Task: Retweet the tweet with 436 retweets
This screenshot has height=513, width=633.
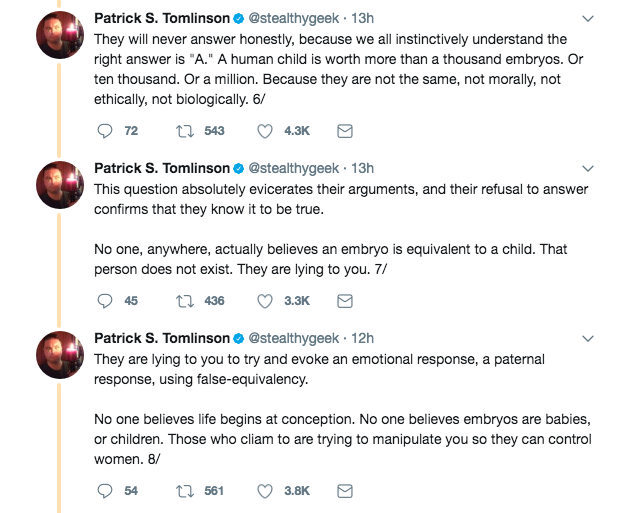Action: 183,300
